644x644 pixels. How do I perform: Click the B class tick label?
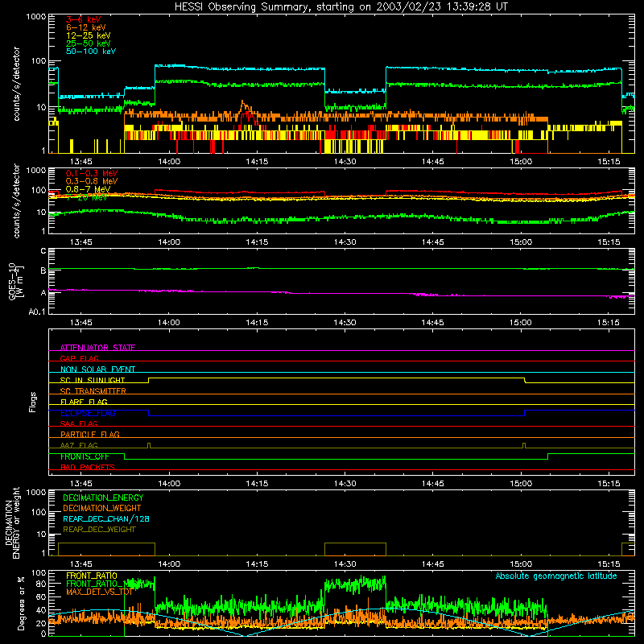click(x=43, y=270)
